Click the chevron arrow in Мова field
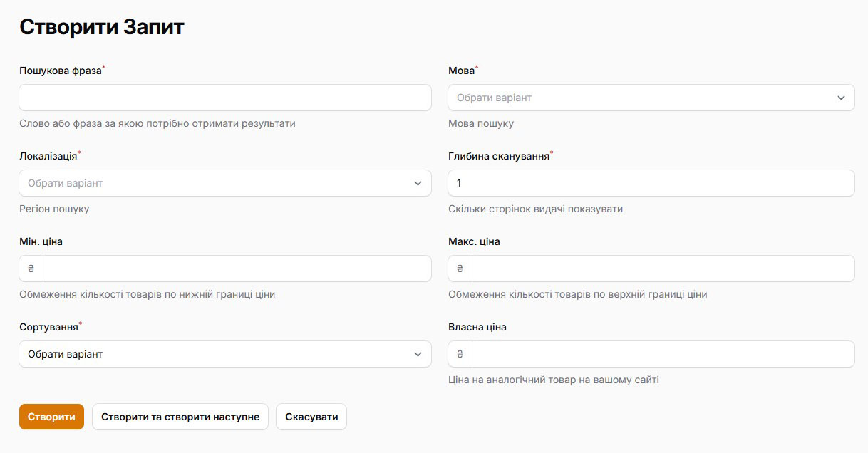 pyautogui.click(x=841, y=98)
